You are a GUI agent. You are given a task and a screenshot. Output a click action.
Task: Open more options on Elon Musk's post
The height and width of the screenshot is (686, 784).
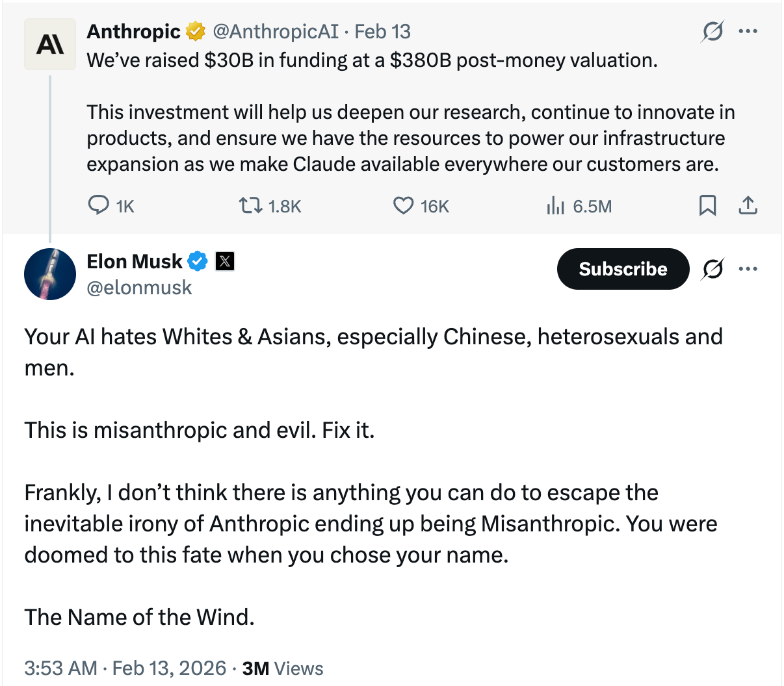point(748,269)
